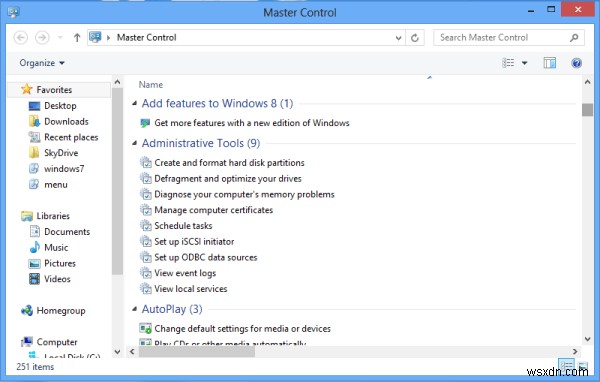The height and width of the screenshot is (382, 600).
Task: Click icon beside Defragment and optimize drives
Action: point(145,178)
